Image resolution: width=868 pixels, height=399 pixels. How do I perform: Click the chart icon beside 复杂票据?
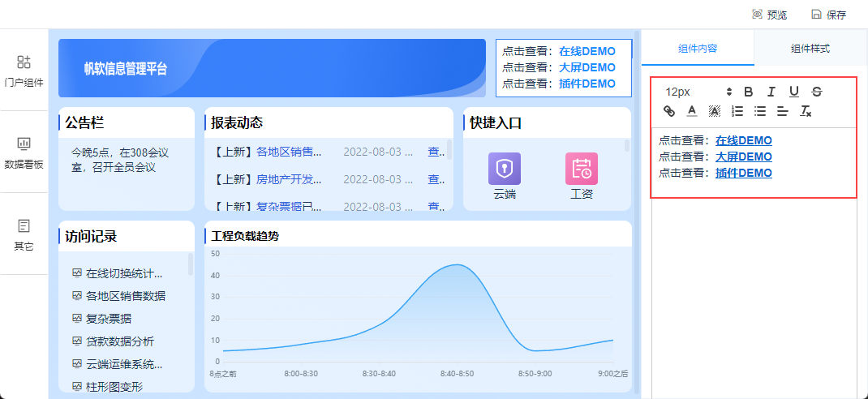(77, 319)
